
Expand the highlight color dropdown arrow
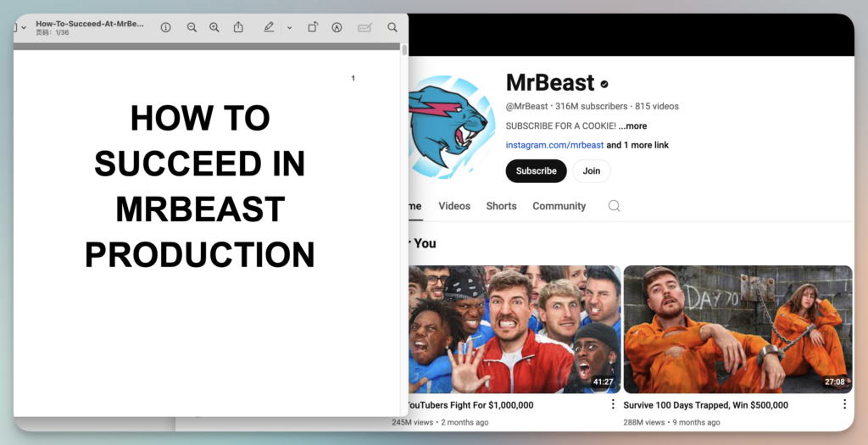pyautogui.click(x=289, y=28)
